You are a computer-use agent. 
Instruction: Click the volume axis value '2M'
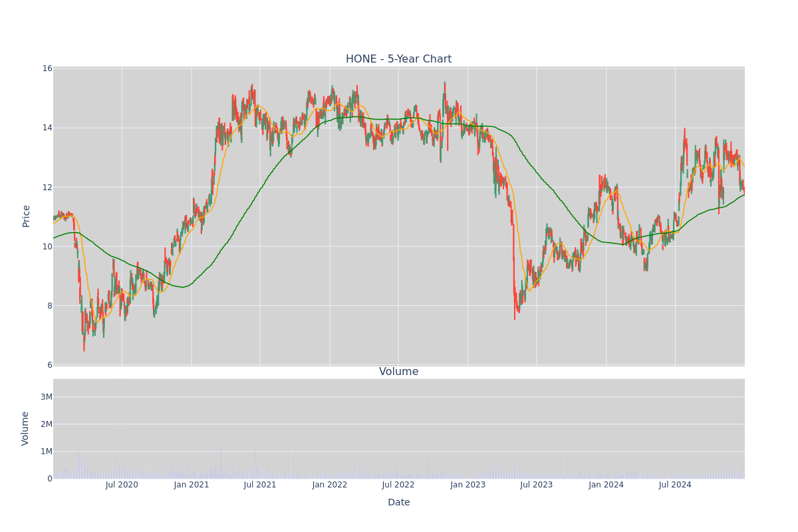[x=47, y=424]
